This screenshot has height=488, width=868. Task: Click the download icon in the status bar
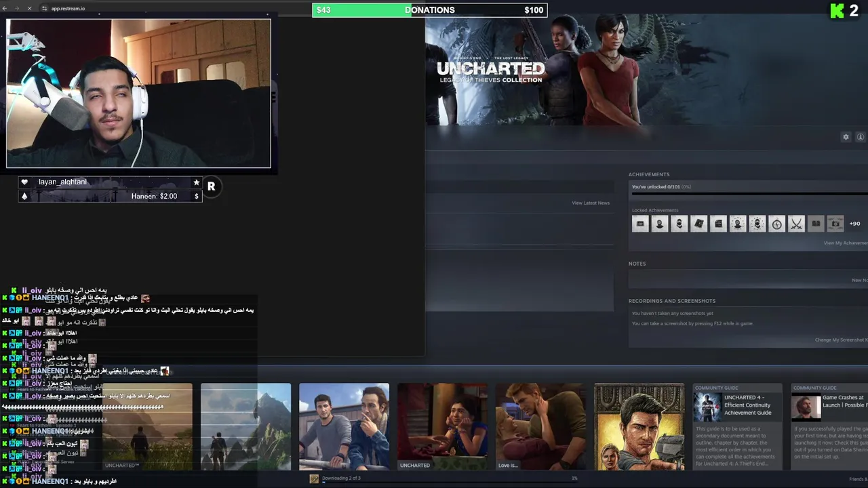[314, 479]
